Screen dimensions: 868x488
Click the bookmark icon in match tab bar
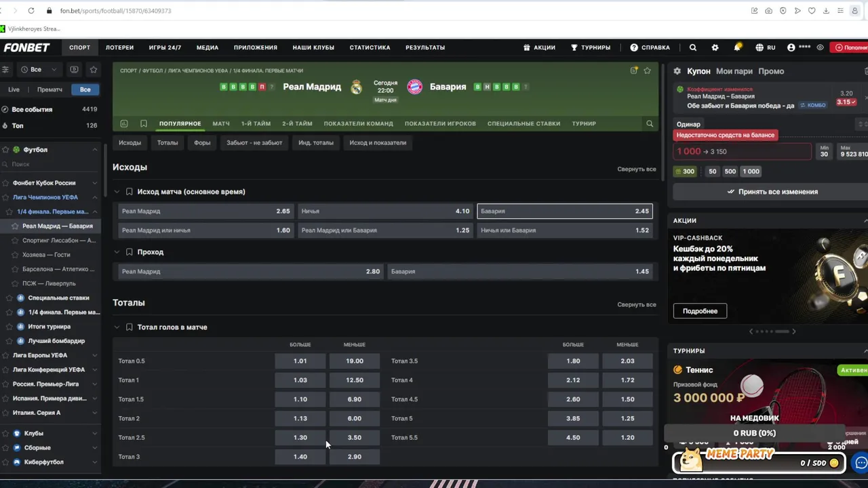(144, 123)
